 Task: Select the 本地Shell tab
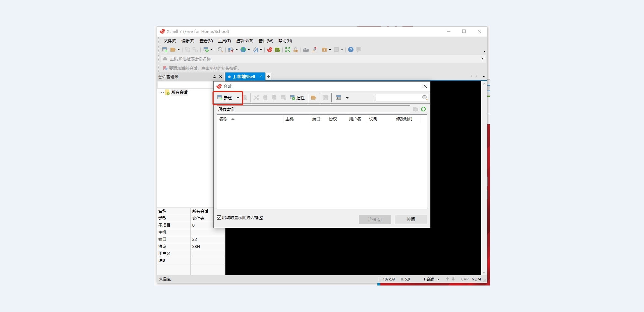click(x=245, y=77)
